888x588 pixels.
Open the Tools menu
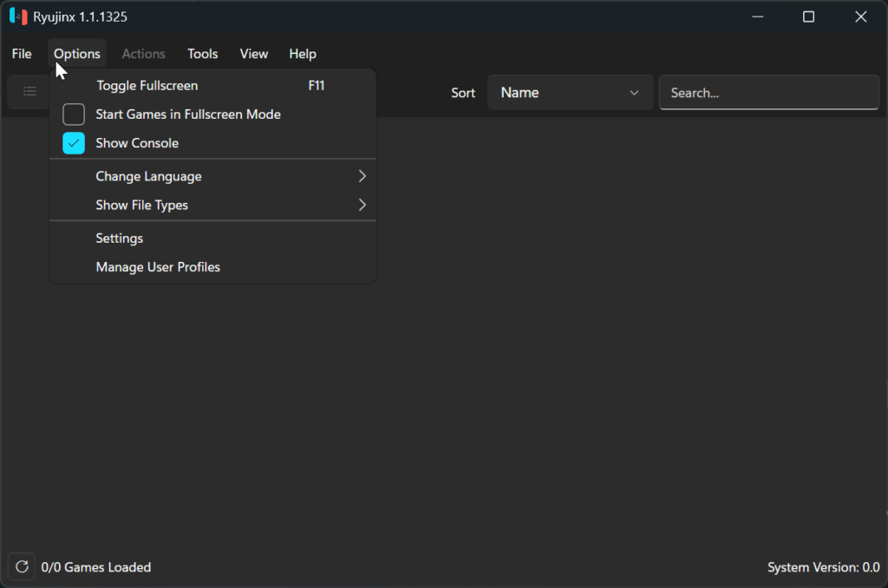tap(203, 54)
